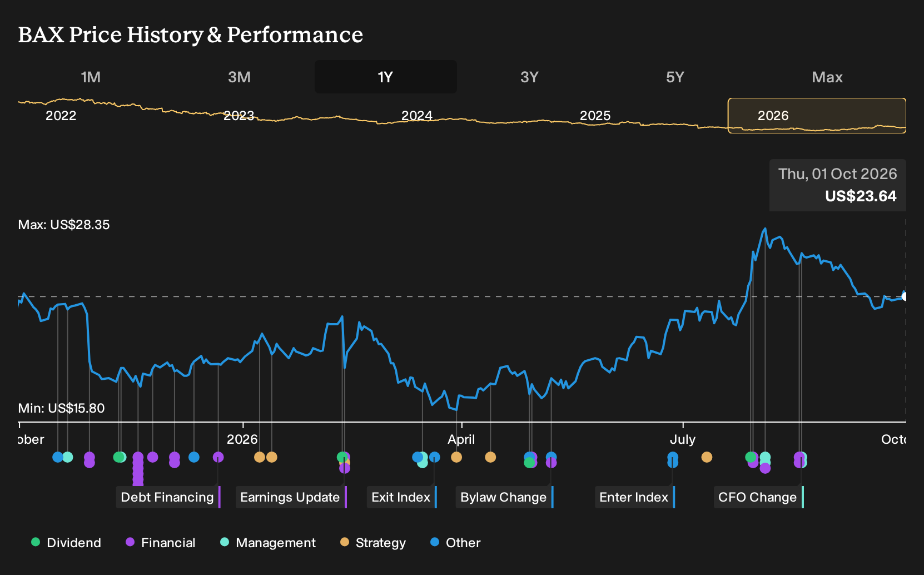
Task: Open the CFO Change event label
Action: (x=759, y=497)
